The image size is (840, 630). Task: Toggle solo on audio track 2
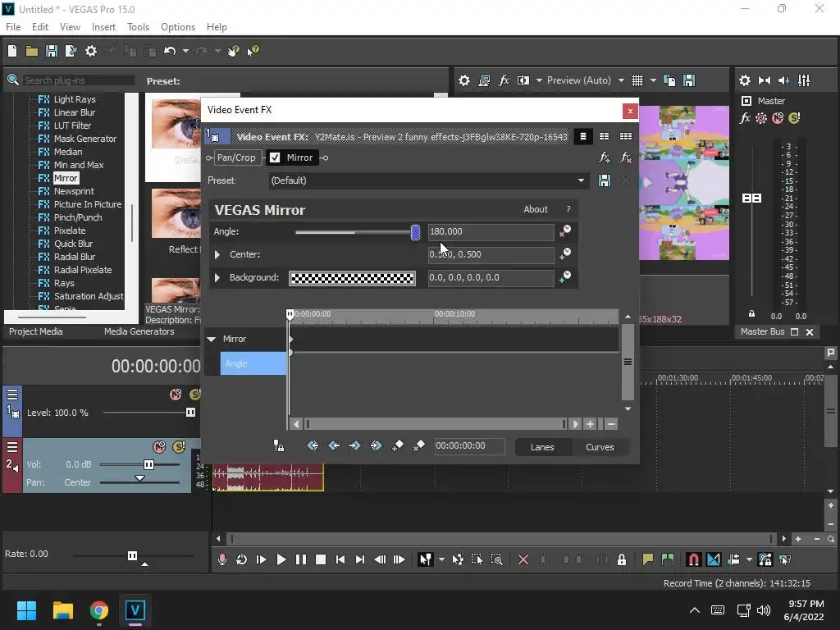[179, 447]
